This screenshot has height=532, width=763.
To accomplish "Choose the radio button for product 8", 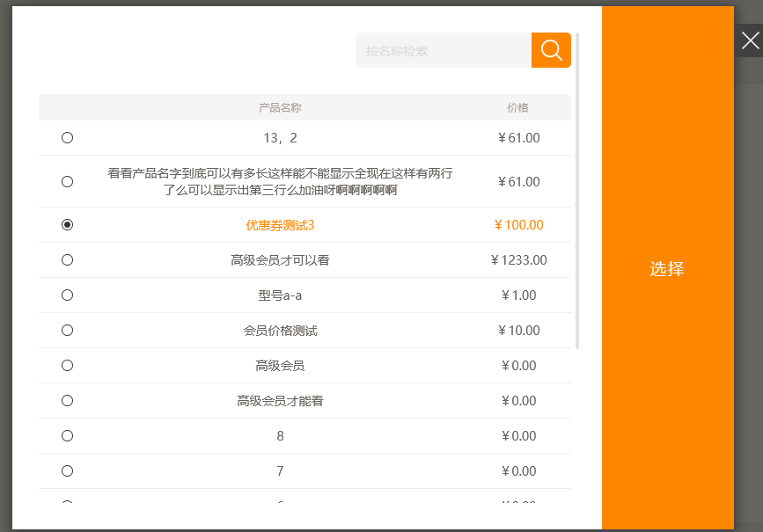I will [x=68, y=436].
